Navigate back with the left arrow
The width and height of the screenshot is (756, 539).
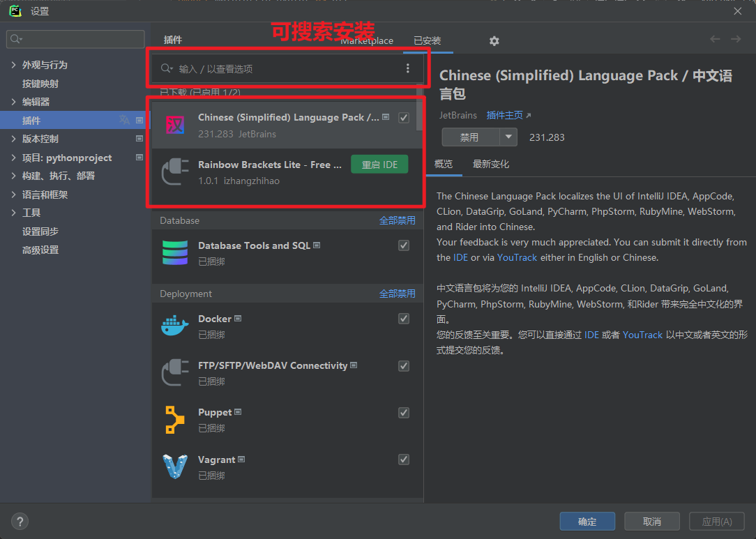[715, 39]
